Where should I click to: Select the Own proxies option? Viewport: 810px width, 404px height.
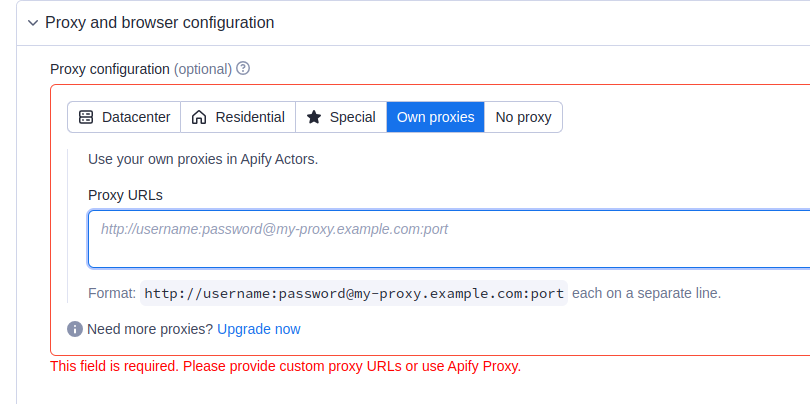(435, 117)
